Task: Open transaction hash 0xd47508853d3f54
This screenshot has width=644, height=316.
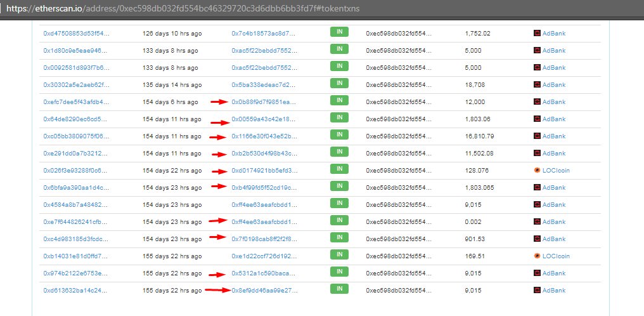Action: 77,33
